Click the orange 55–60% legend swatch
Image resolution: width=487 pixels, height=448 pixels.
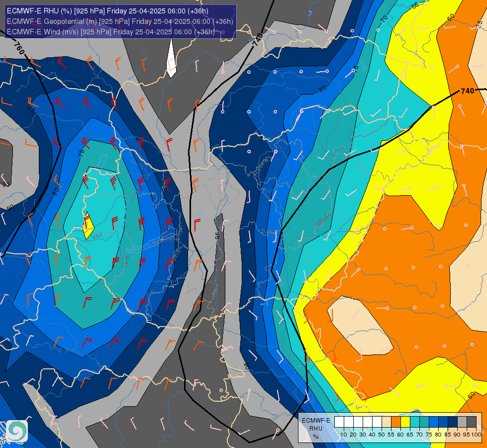(396, 422)
